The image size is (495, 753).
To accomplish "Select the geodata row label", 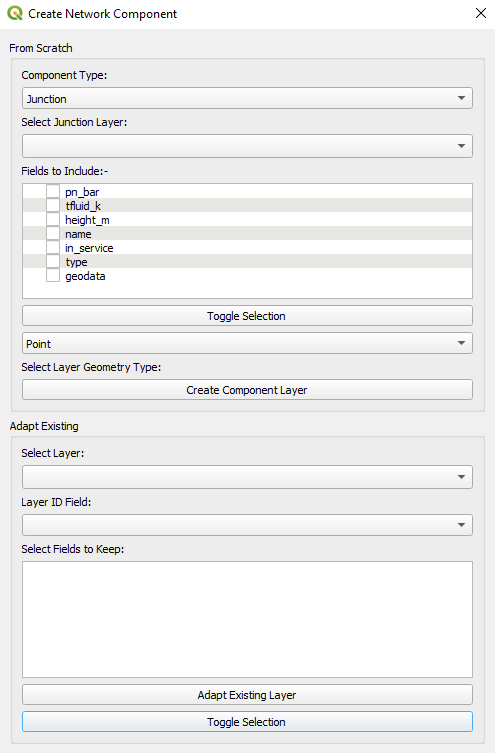I will pos(85,276).
